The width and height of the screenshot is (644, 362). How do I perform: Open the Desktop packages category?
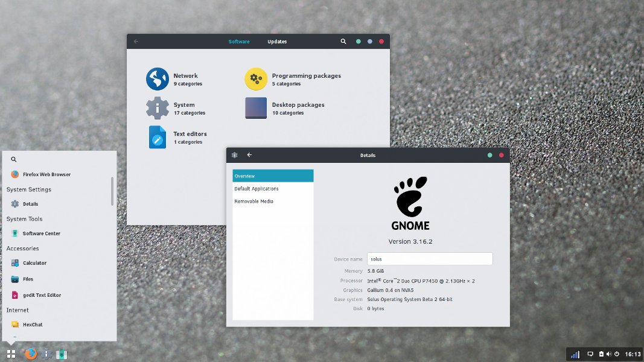pos(285,108)
